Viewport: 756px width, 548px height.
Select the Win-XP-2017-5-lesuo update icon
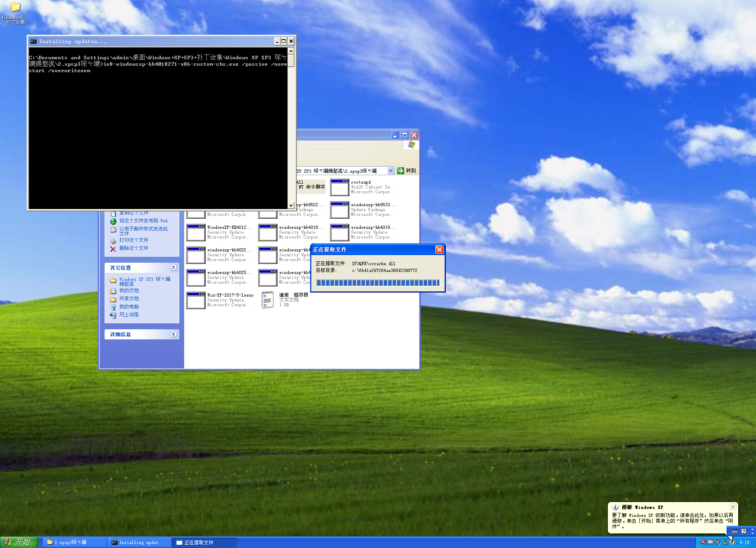click(196, 300)
